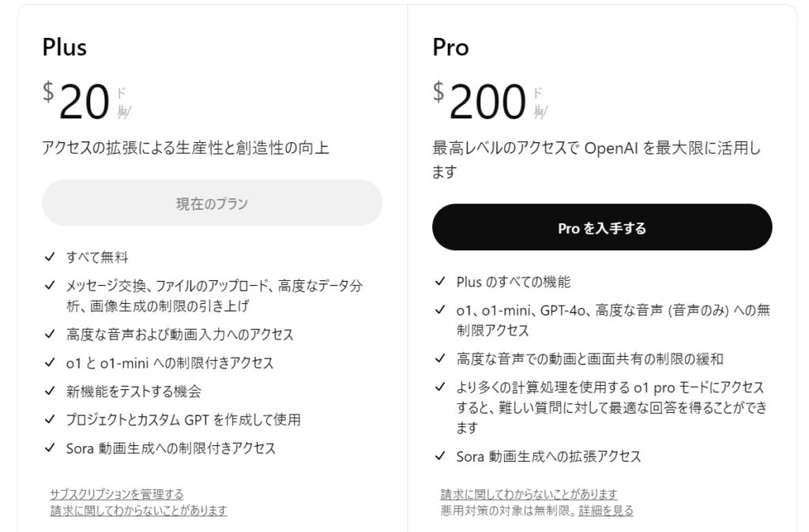Click the disabled 現在のプラン button

(212, 204)
